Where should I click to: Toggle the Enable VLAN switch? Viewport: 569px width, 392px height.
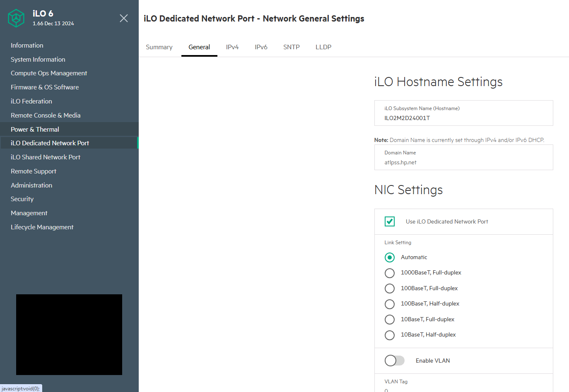click(x=395, y=361)
